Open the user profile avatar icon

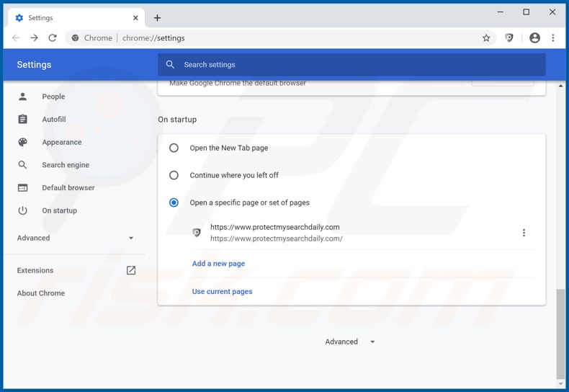pos(534,37)
